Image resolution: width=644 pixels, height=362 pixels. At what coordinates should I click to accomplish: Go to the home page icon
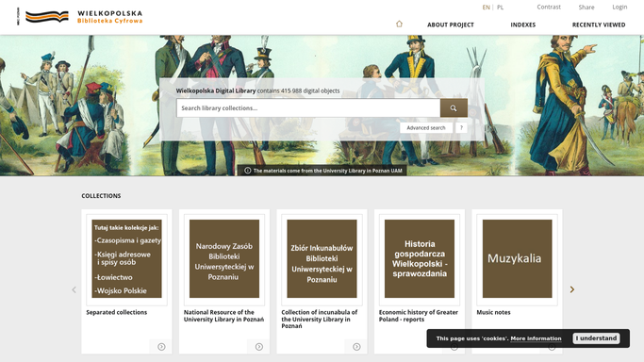[x=399, y=25]
